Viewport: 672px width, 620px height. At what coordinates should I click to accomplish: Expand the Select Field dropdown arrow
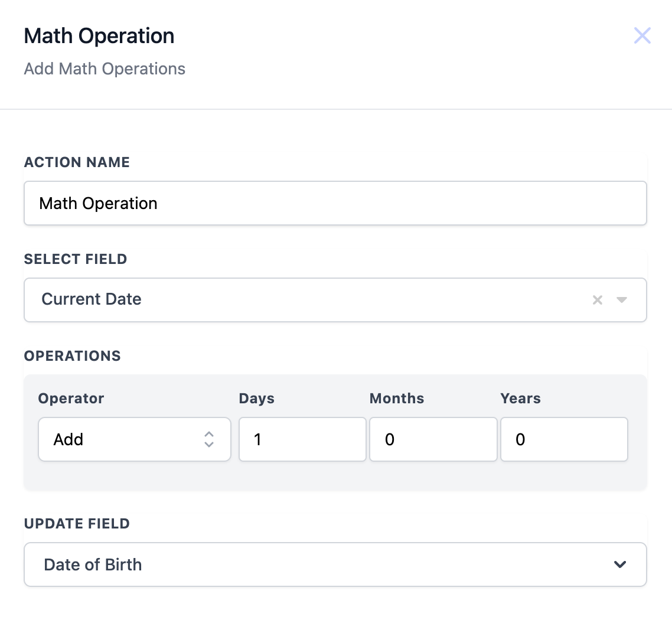click(x=621, y=300)
